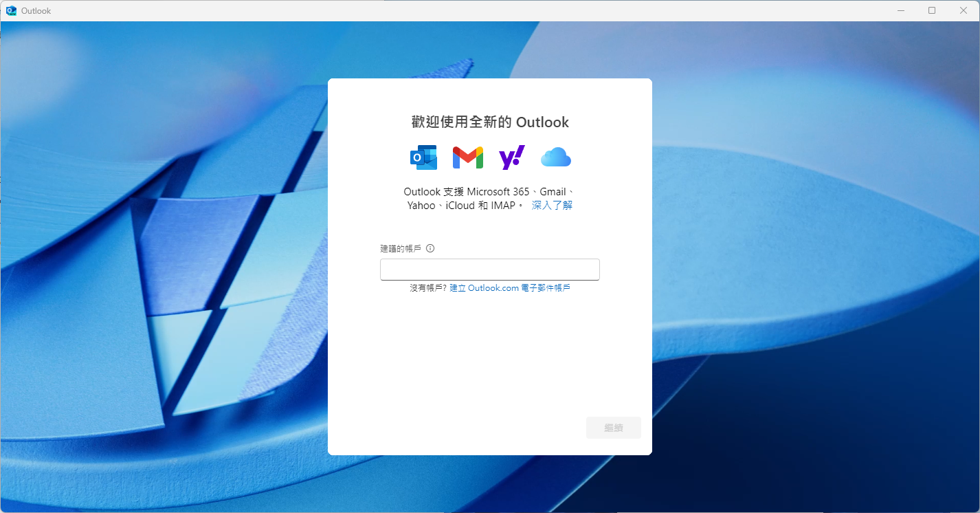Focus the suggested account email field
Viewport: 980px width, 513px height.
coord(490,270)
